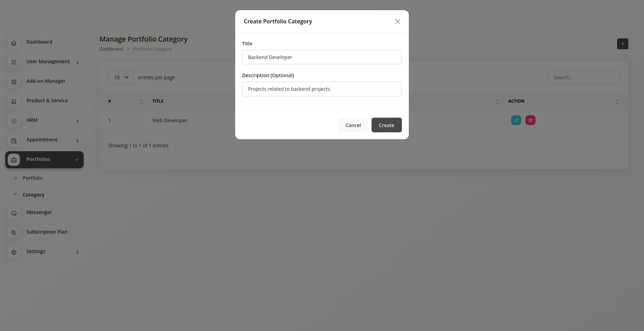Expand the HRM sidebar menu
This screenshot has height=331, width=644.
tap(77, 121)
